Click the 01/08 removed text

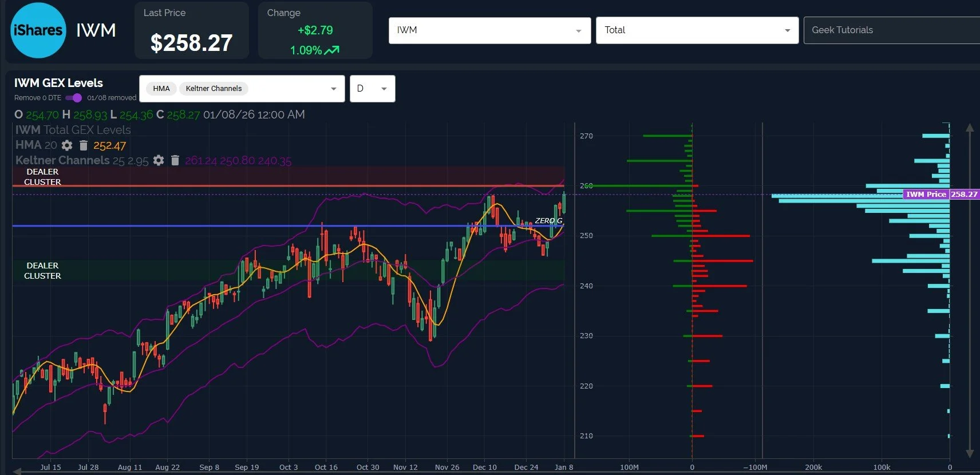coord(112,98)
